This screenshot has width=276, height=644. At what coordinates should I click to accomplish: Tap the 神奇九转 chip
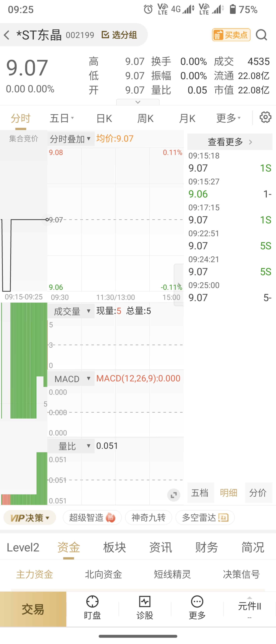point(149,518)
